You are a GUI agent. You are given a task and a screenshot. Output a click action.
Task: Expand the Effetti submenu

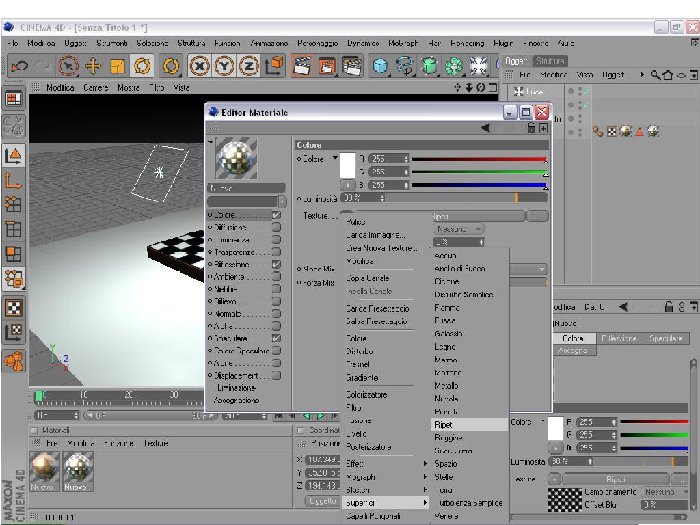point(387,464)
